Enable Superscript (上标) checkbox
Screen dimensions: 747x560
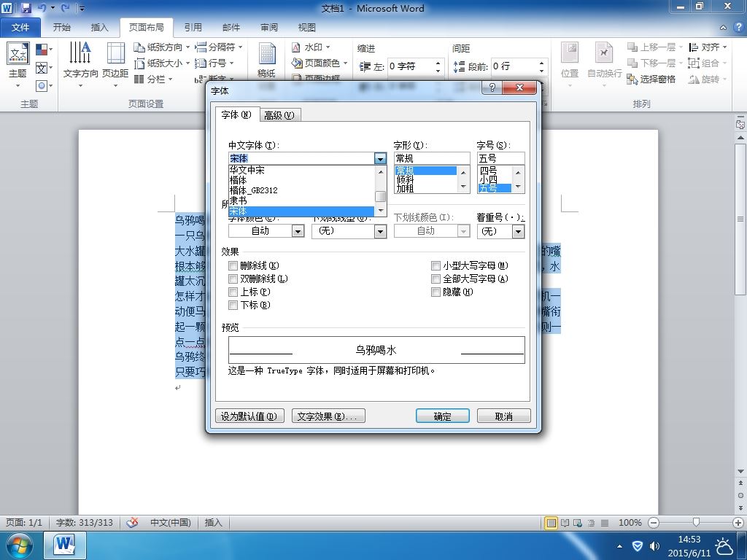coord(233,292)
